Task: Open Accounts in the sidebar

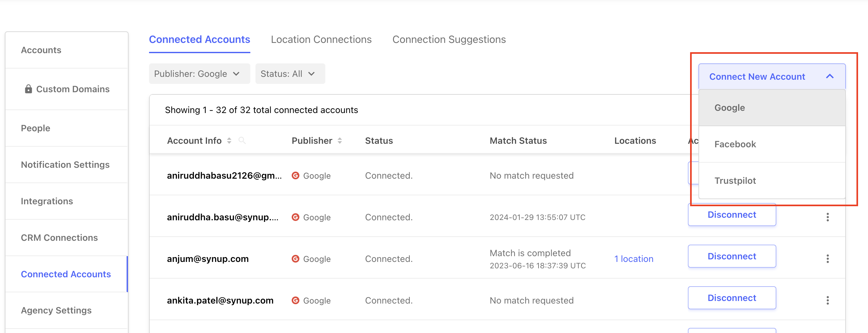Action: 67,50
